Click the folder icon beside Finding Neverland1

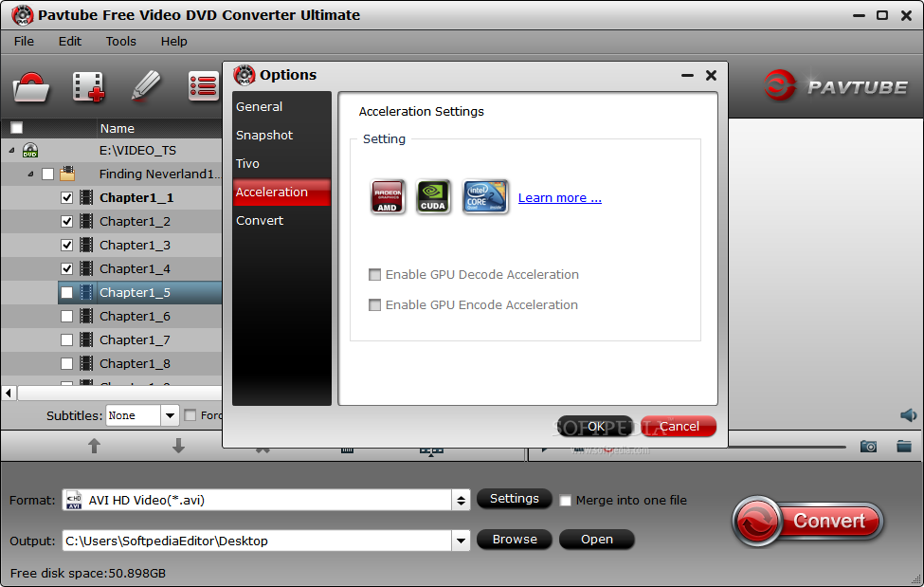click(x=67, y=174)
